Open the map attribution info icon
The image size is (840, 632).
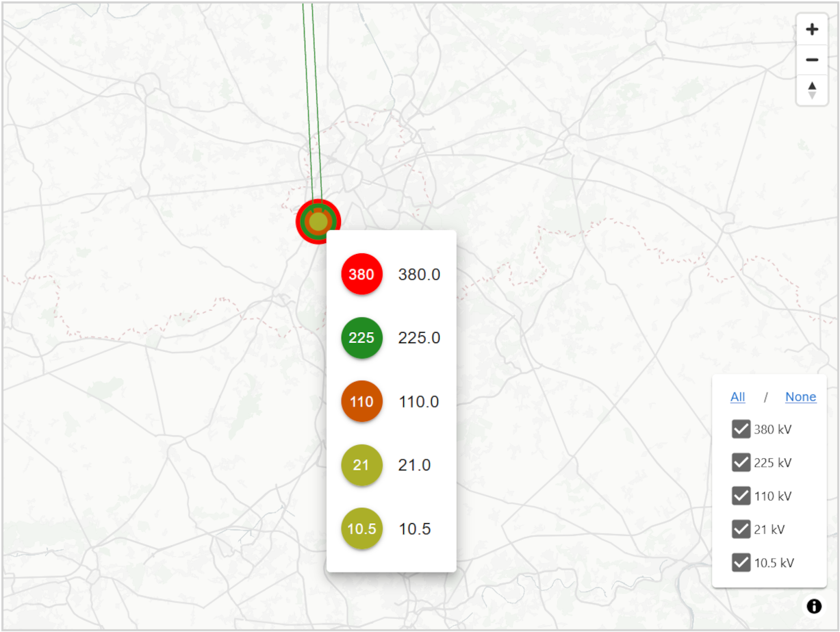813,606
